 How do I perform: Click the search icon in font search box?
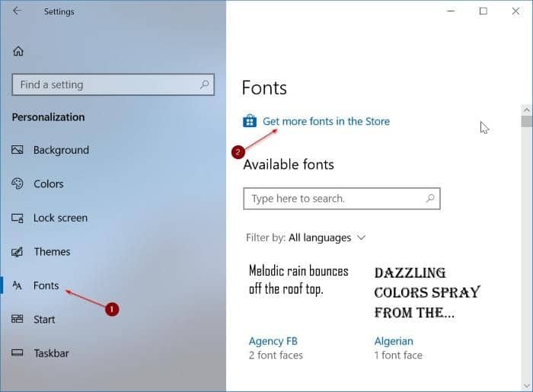coord(430,198)
